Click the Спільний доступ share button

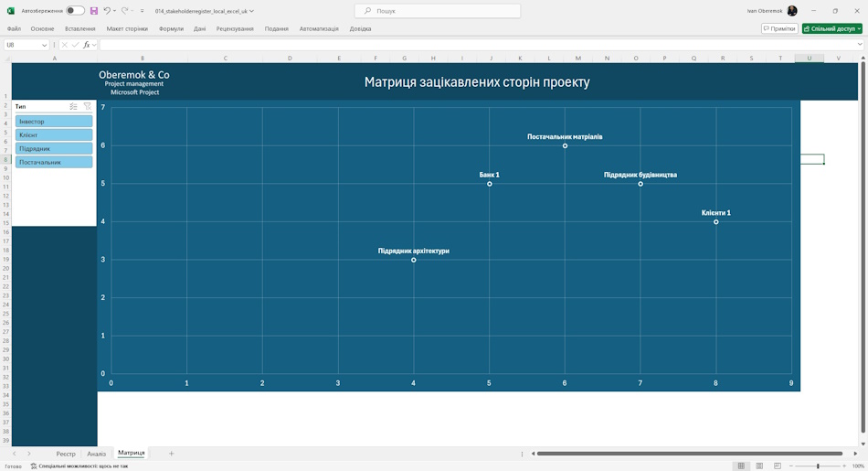(x=832, y=28)
